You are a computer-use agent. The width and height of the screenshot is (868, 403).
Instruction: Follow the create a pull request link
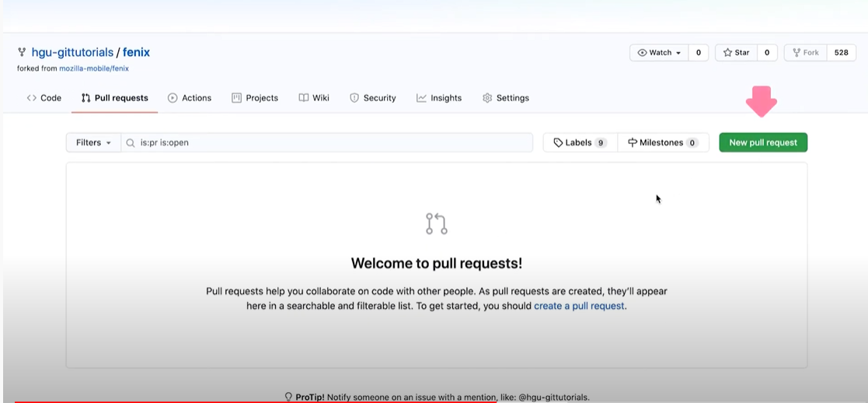[x=579, y=306]
